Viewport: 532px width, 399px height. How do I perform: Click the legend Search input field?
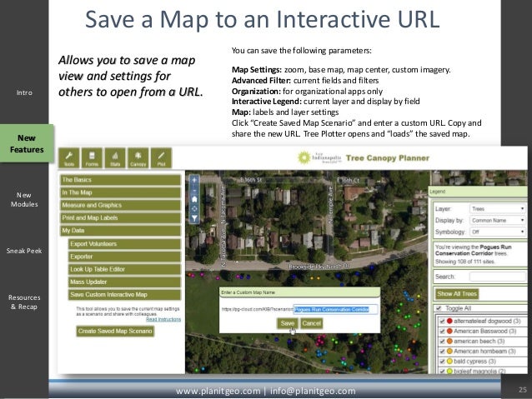coord(498,277)
